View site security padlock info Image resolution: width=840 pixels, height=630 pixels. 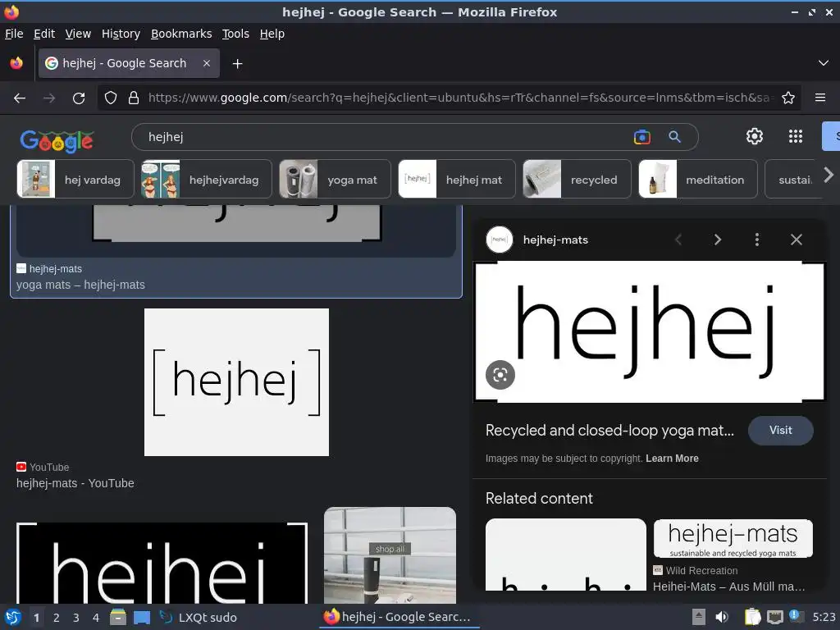click(x=134, y=98)
